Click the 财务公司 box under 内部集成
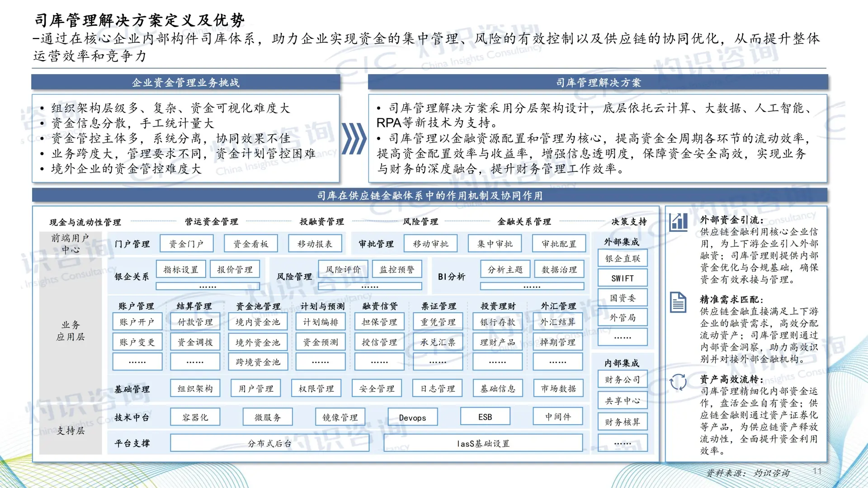The height and width of the screenshot is (488, 868). click(623, 380)
